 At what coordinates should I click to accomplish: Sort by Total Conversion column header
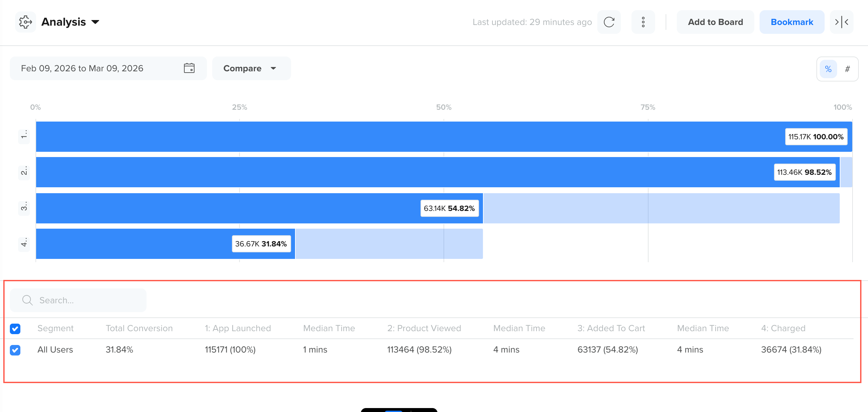(139, 329)
